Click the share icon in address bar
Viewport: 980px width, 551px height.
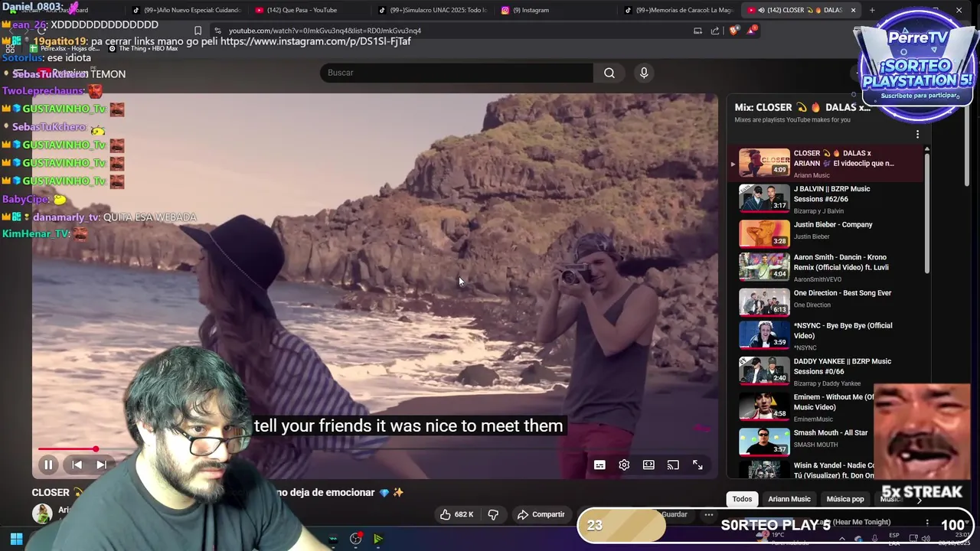pyautogui.click(x=715, y=31)
